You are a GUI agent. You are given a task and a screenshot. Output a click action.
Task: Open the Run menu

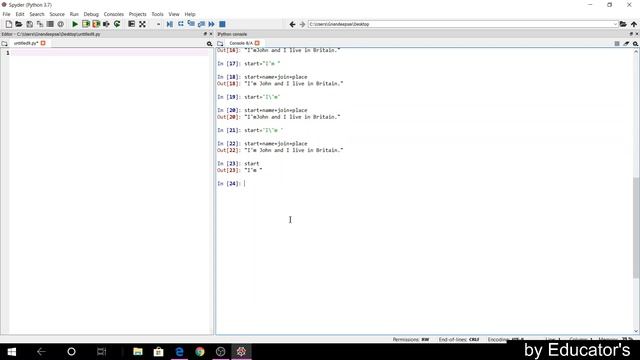(x=74, y=14)
